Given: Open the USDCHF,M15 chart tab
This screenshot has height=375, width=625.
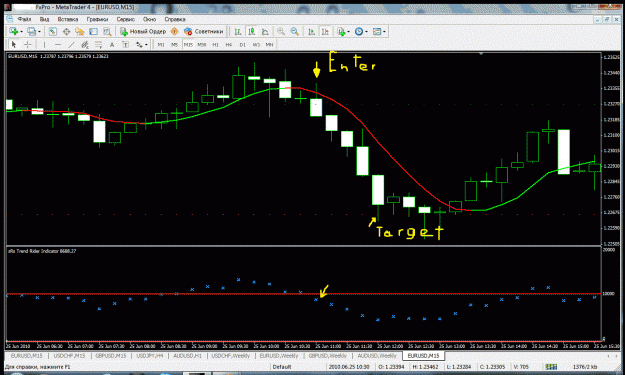Looking at the screenshot, I should point(69,355).
